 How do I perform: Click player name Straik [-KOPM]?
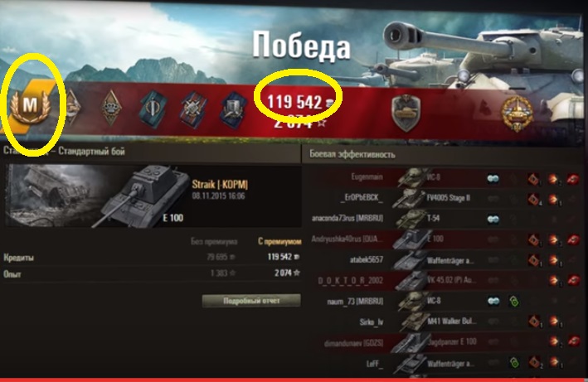pos(220,184)
